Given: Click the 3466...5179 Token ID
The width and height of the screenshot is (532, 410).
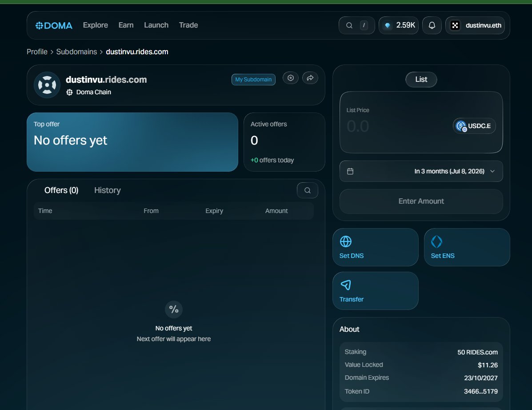Looking at the screenshot, I should click(x=481, y=391).
